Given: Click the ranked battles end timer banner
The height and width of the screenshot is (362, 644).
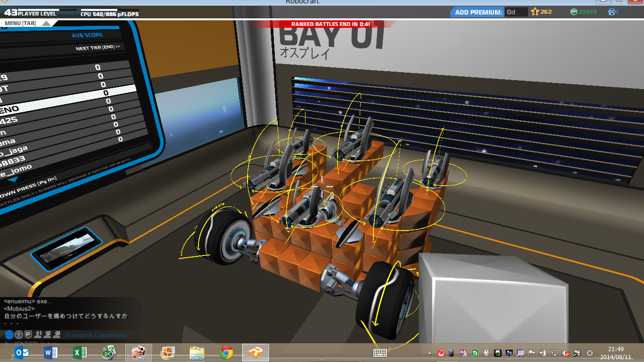Looking at the screenshot, I should coord(330,24).
